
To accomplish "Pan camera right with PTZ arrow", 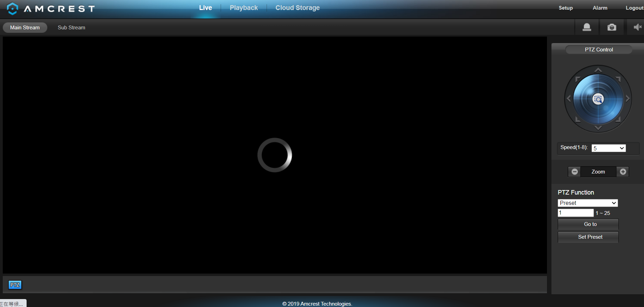I will click(x=627, y=99).
